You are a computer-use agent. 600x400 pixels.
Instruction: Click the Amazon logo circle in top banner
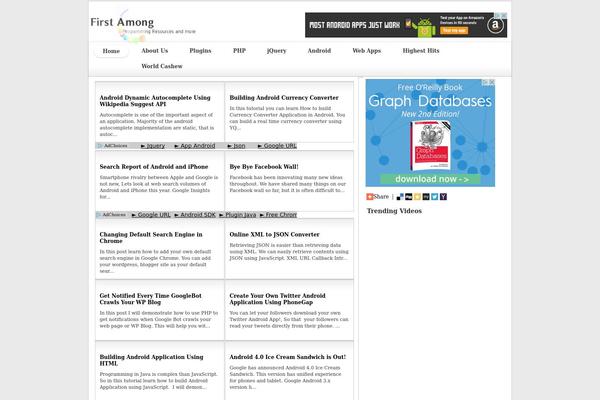pos(495,25)
